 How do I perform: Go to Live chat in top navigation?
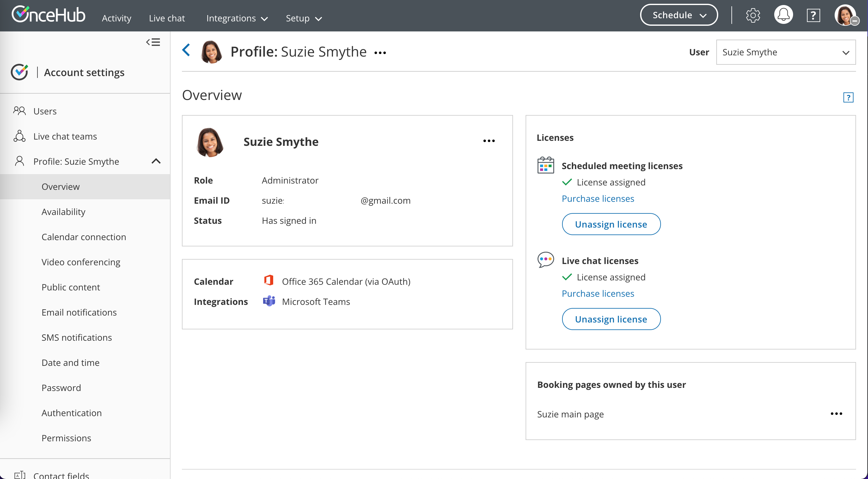point(167,18)
